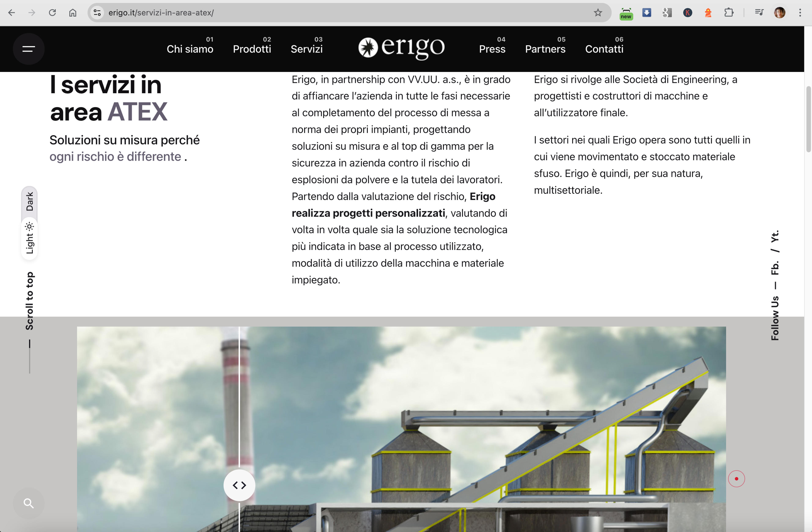812x532 pixels.
Task: Open Chrome three-dot menu
Action: [800, 13]
